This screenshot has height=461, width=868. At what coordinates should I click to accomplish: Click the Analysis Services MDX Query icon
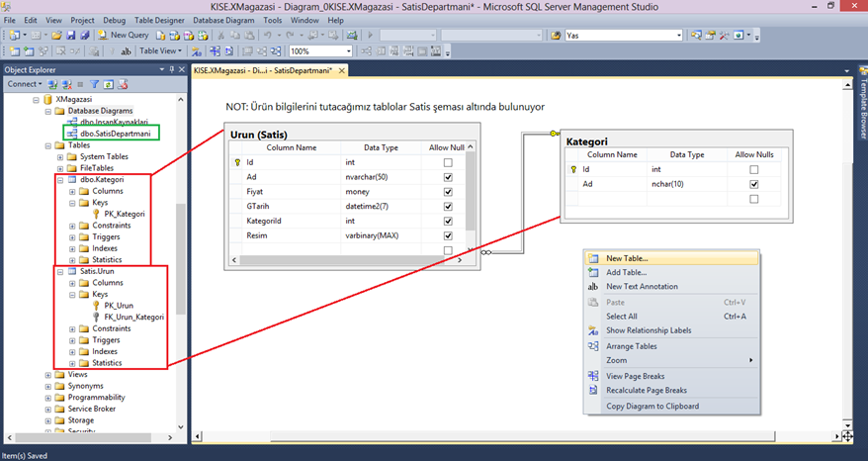pyautogui.click(x=174, y=35)
